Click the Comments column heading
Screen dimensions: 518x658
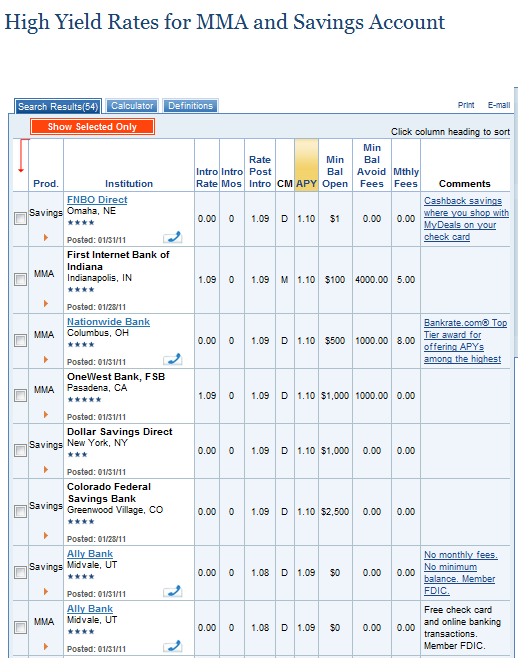[x=465, y=184]
